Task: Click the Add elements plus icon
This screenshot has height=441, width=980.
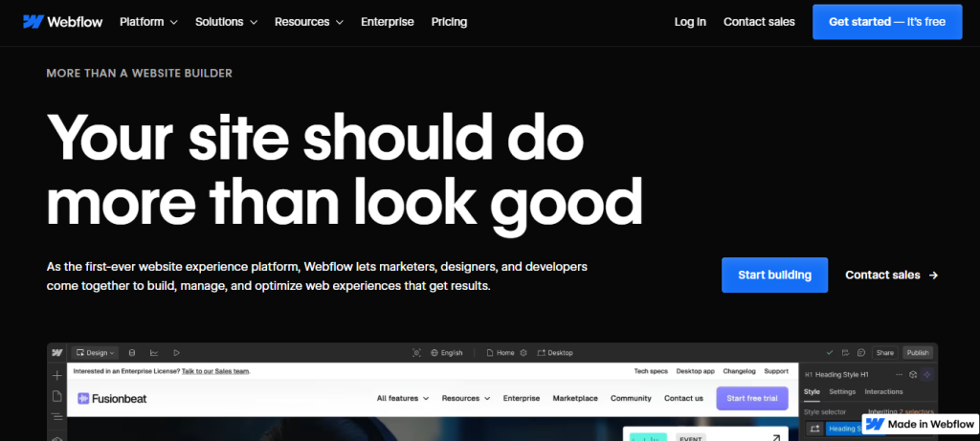Action: point(56,375)
